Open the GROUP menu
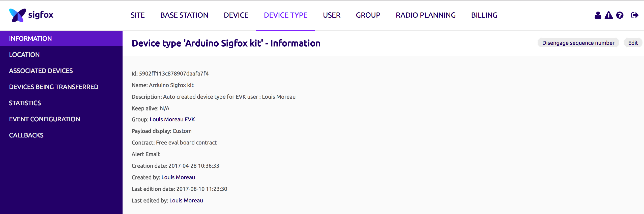Viewport: 644px width, 214px height. 368,15
